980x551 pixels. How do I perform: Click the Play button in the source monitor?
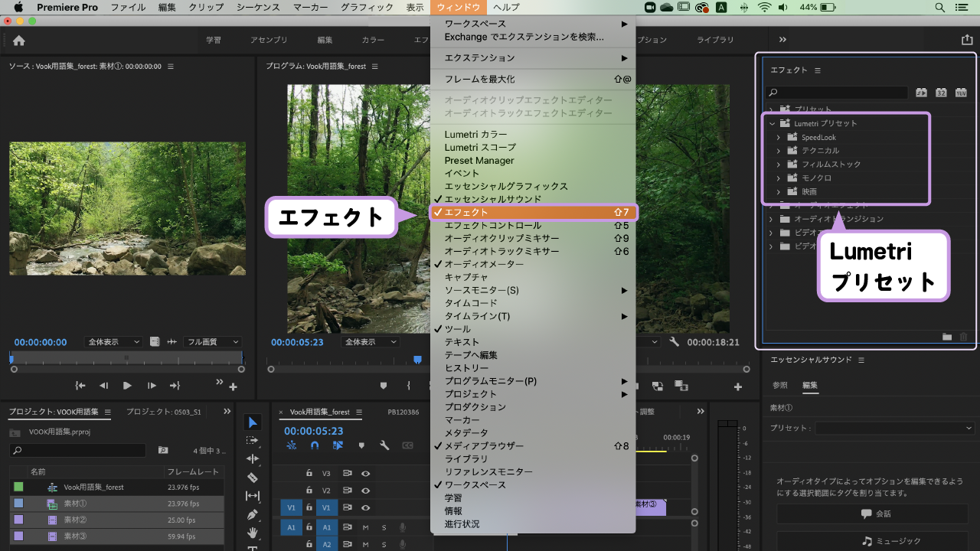126,386
